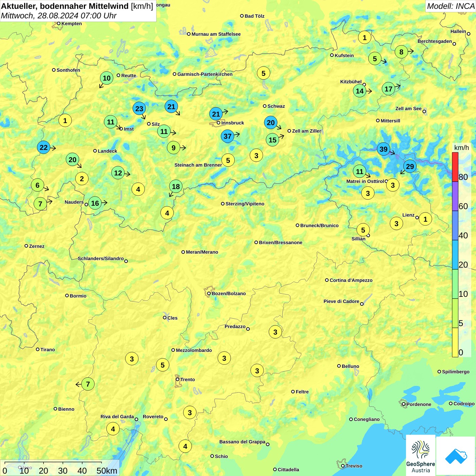Click the Mittersill town label
This screenshot has height=476, width=476.
(390, 121)
